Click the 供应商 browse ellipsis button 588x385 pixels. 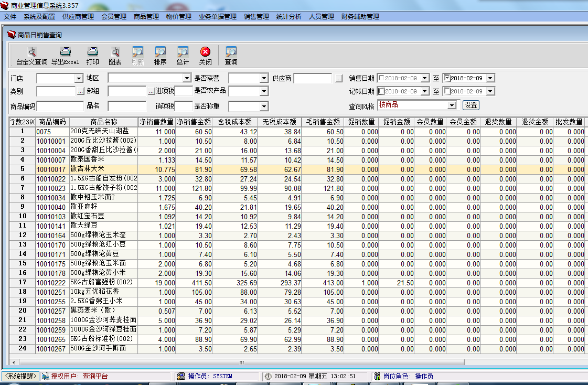coord(339,78)
